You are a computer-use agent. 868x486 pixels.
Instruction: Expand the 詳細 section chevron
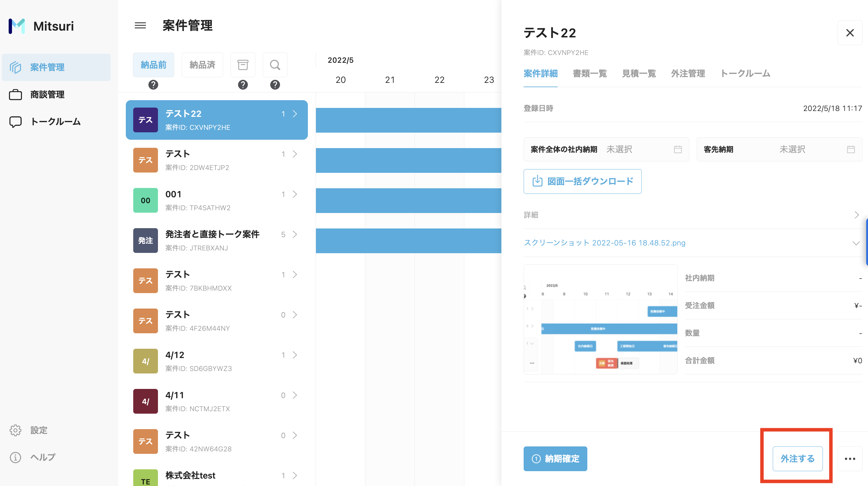[x=856, y=215]
